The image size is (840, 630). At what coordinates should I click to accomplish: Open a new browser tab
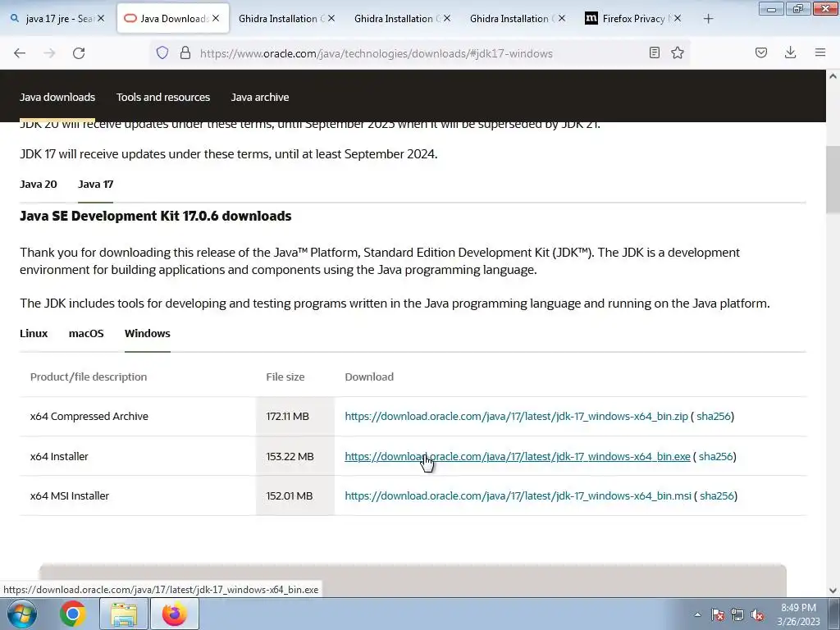click(708, 19)
